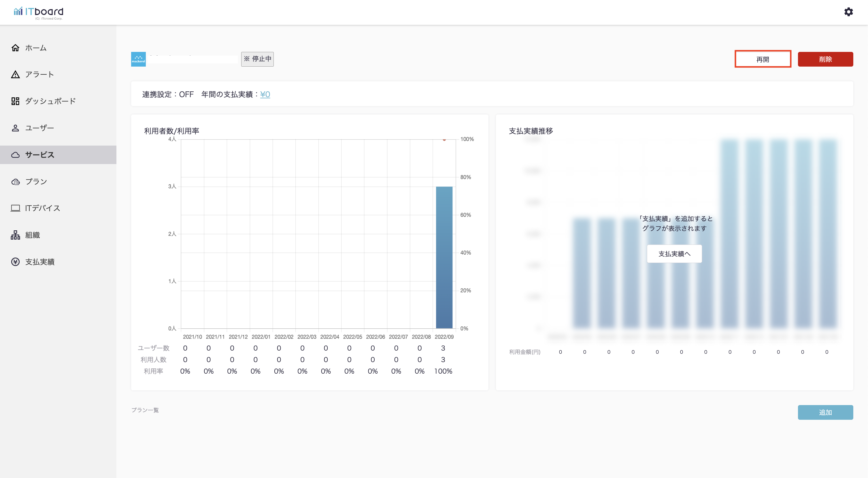This screenshot has height=478, width=868.
Task: Click the home icon in sidebar
Action: pyautogui.click(x=15, y=48)
